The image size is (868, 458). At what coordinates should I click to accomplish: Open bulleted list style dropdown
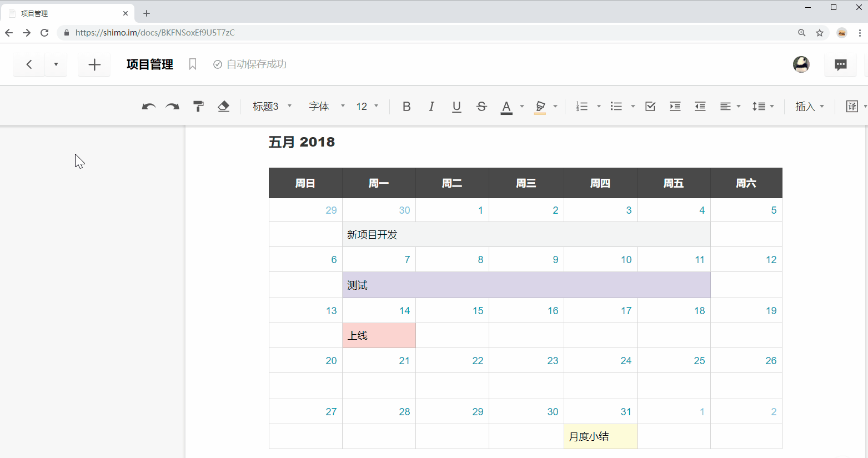tap(633, 107)
